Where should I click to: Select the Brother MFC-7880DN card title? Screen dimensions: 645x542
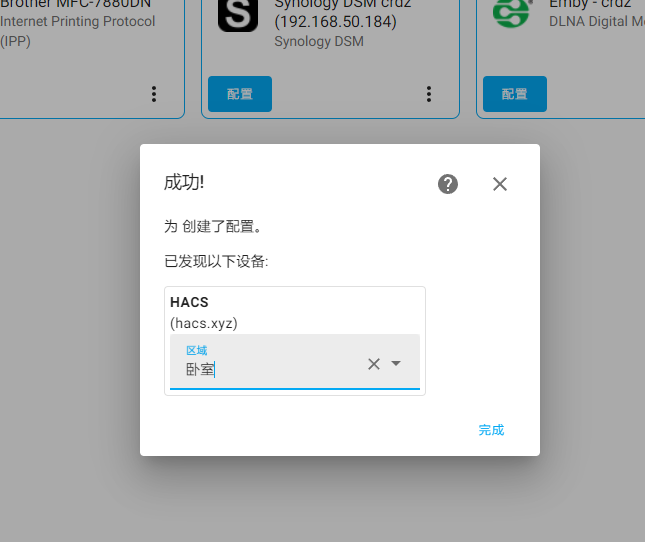[x=70, y=4]
